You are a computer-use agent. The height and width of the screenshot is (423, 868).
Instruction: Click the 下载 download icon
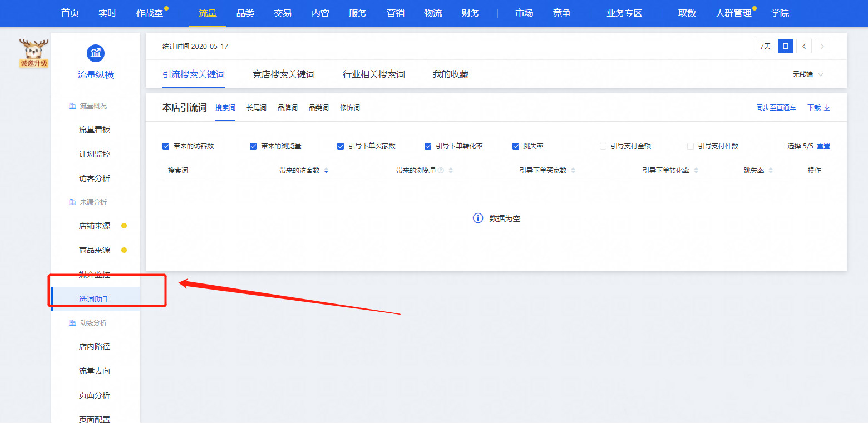click(x=826, y=107)
